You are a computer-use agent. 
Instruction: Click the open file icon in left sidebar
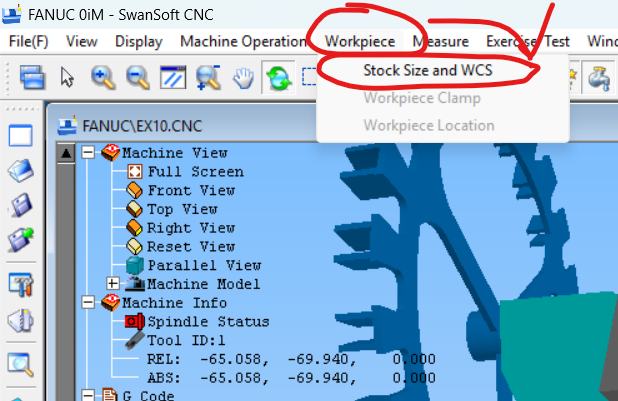tap(21, 170)
